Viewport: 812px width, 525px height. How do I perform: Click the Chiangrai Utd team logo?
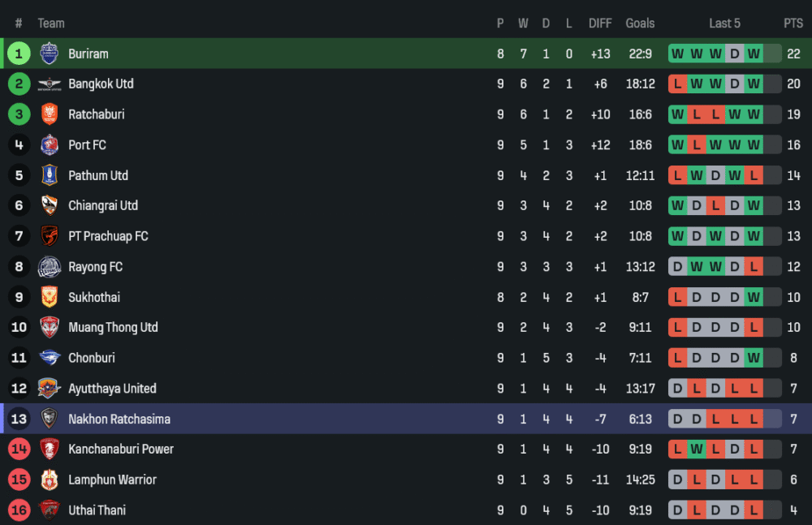[x=50, y=206]
